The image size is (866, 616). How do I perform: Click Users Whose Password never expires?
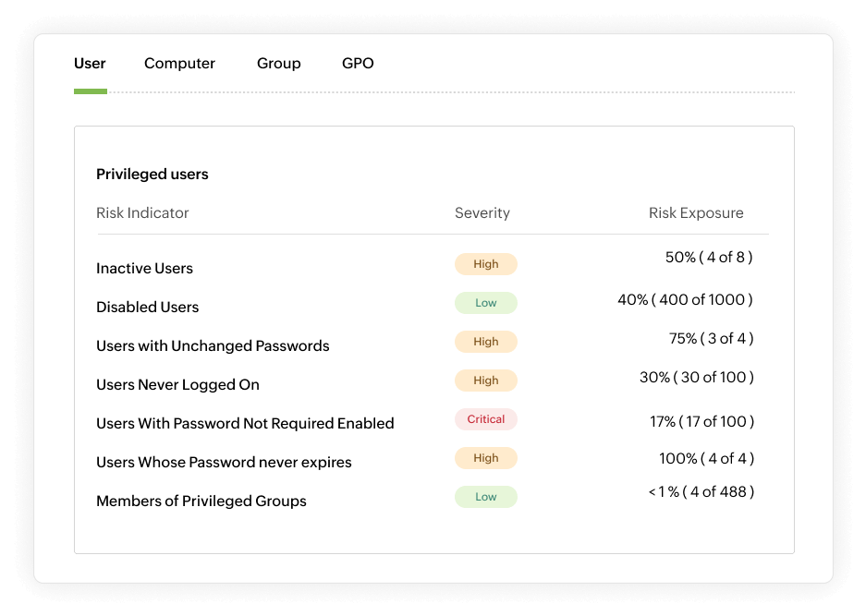(224, 462)
